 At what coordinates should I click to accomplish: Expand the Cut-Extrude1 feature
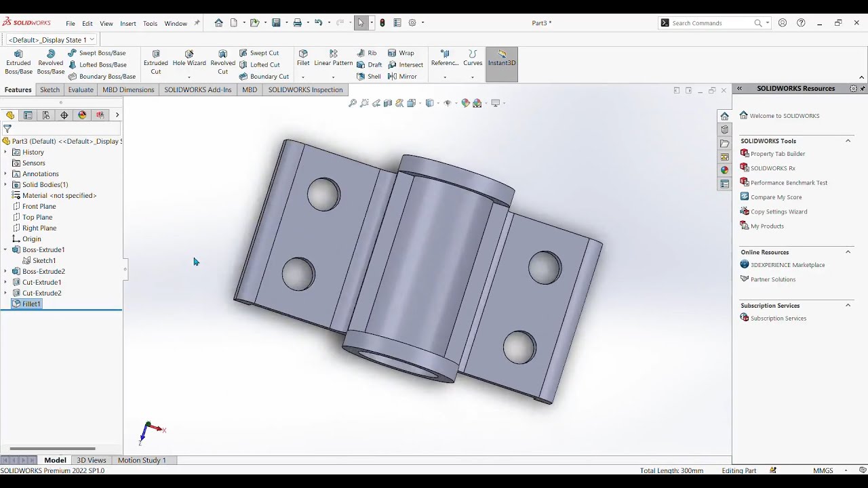pyautogui.click(x=5, y=282)
